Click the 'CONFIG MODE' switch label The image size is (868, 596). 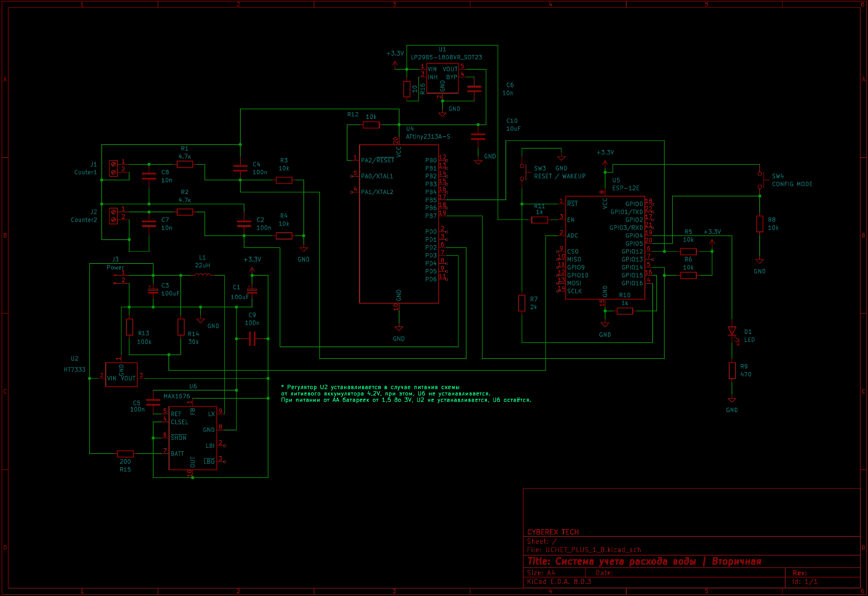click(x=792, y=184)
